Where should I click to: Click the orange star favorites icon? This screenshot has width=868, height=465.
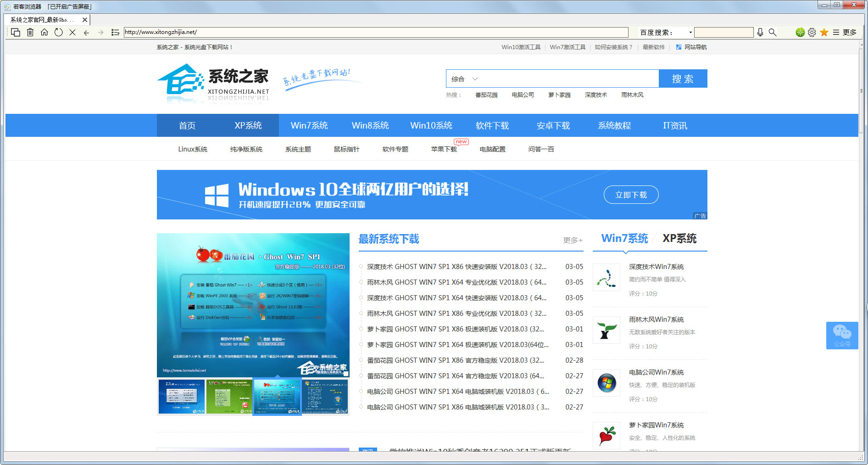(x=824, y=32)
